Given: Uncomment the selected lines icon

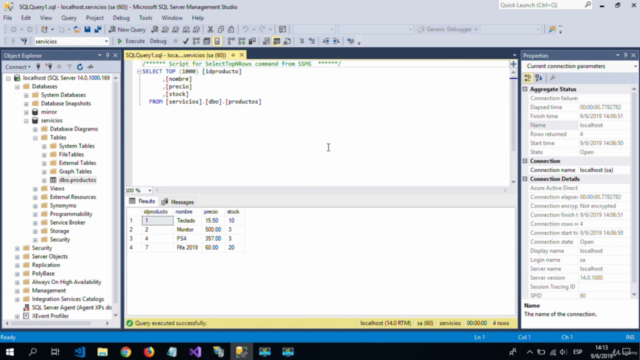Looking at the screenshot, I should pyautogui.click(x=312, y=41).
